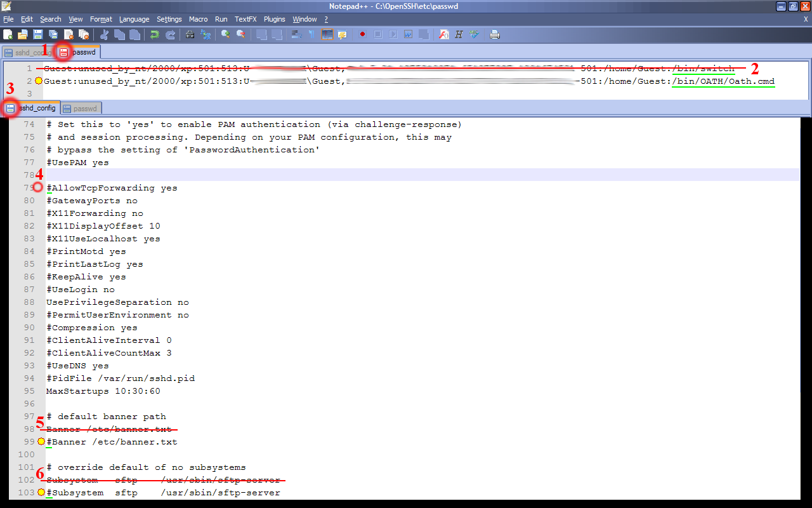The height and width of the screenshot is (508, 812).
Task: Open the Run menu
Action: [x=221, y=20]
